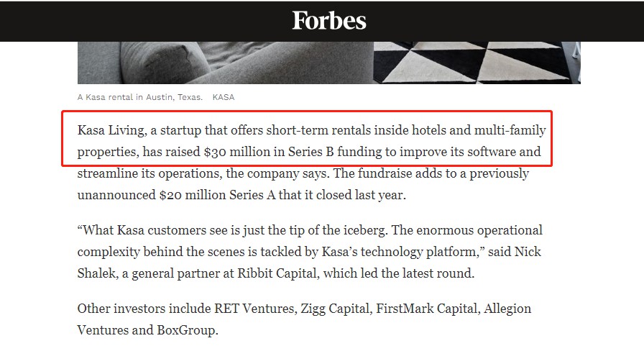
Task: Click "Allegion Ventures" in the last paragraph
Action: pos(507,309)
